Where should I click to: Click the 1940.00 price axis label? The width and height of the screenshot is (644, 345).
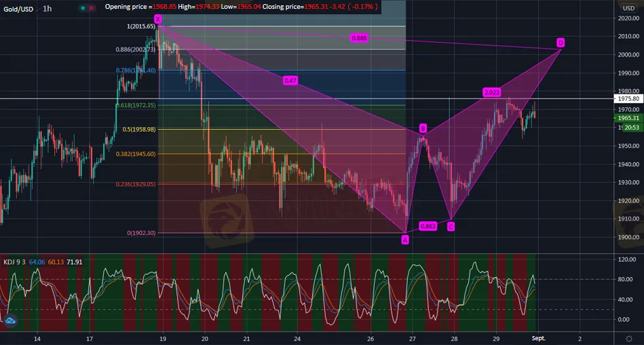[628, 164]
